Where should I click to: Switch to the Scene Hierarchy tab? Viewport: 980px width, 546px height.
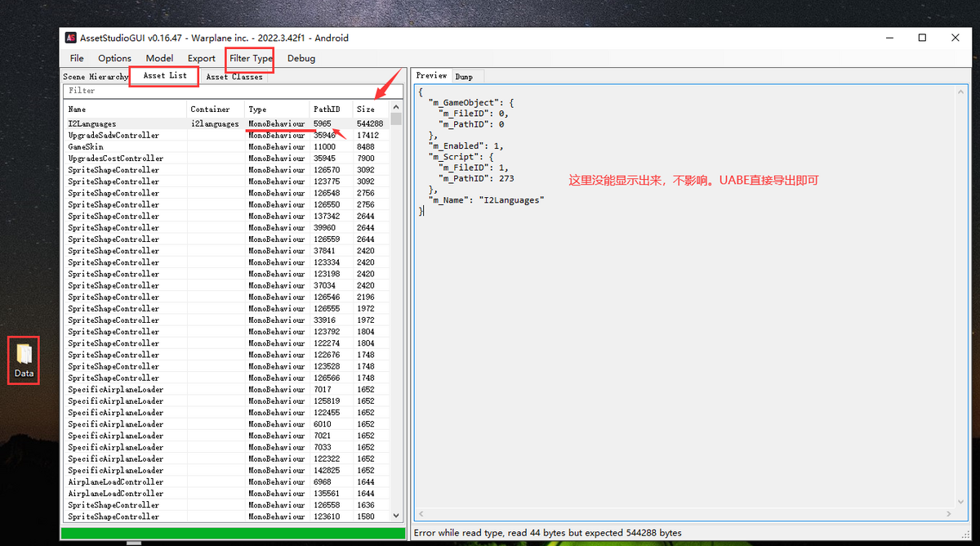tap(96, 77)
